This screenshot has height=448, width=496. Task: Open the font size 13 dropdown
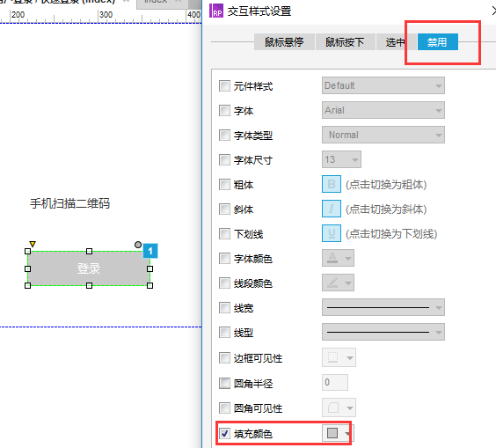pyautogui.click(x=341, y=159)
